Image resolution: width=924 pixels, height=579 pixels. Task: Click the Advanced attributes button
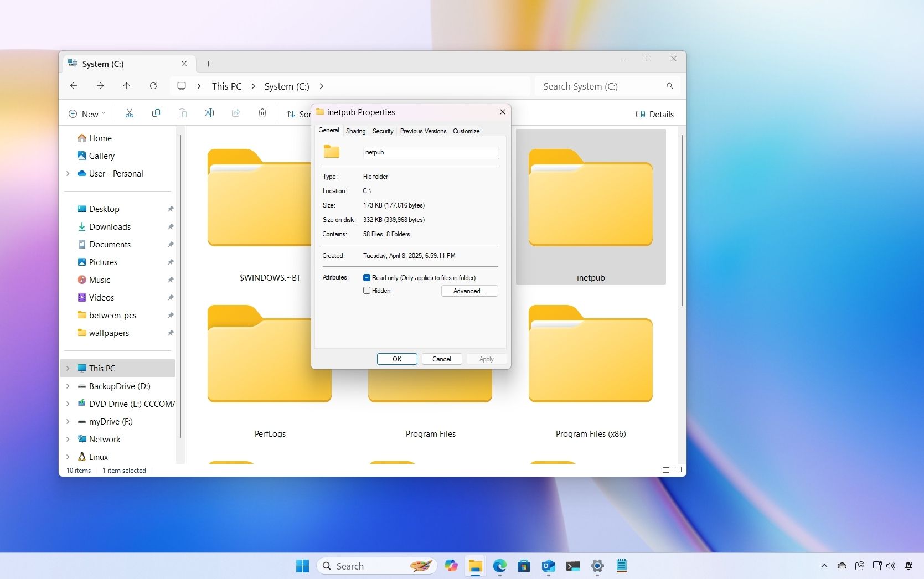469,291
